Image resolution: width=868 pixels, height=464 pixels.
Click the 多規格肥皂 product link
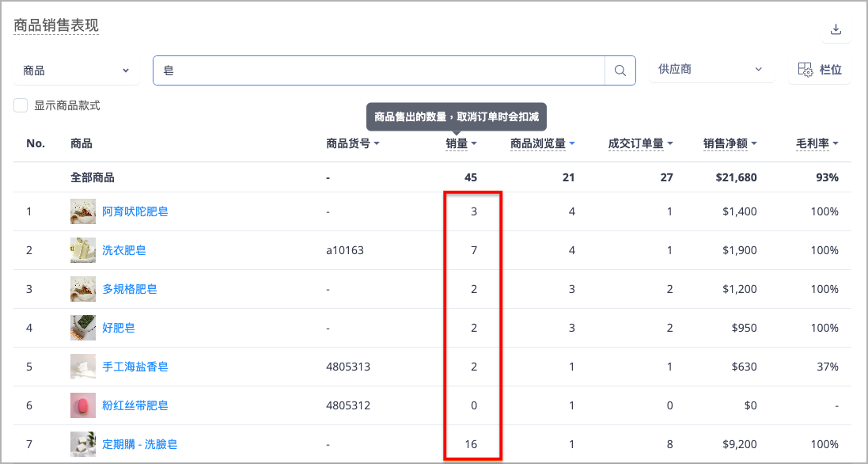click(130, 289)
